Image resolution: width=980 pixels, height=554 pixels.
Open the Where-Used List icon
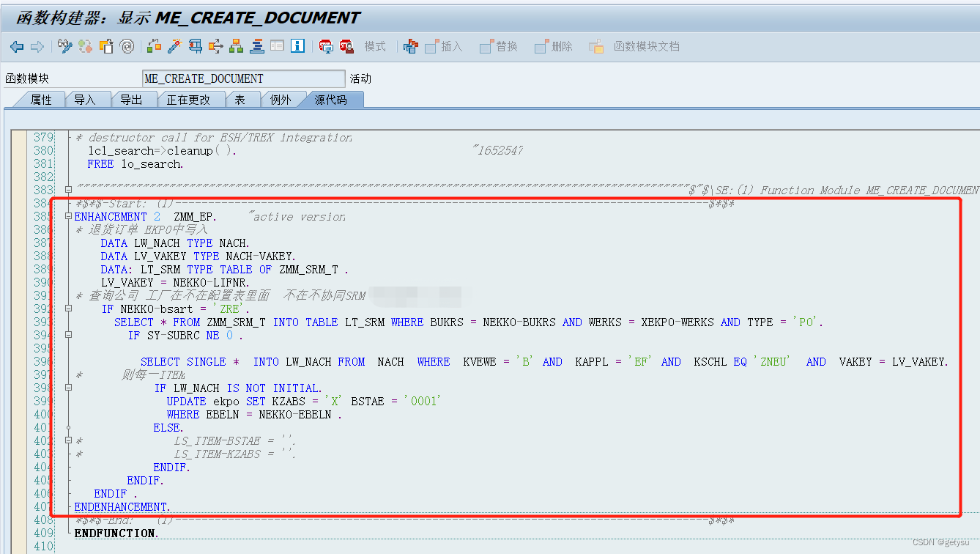pyautogui.click(x=216, y=46)
